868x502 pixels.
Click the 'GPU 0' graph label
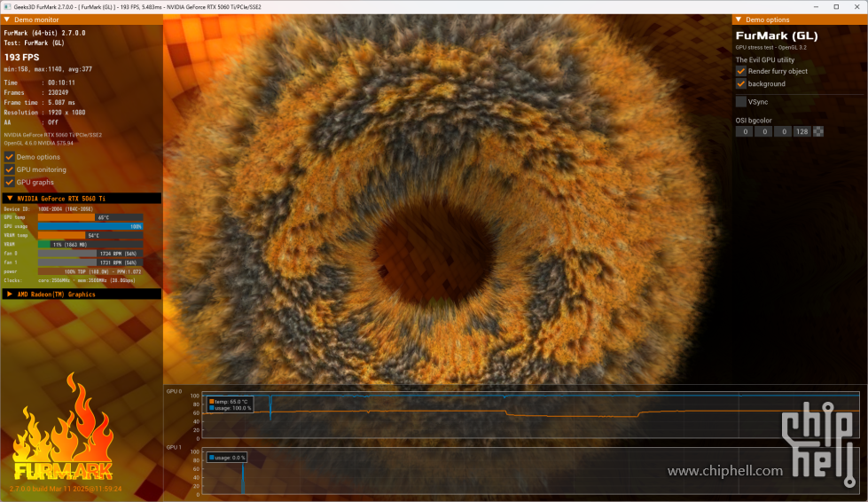(174, 391)
